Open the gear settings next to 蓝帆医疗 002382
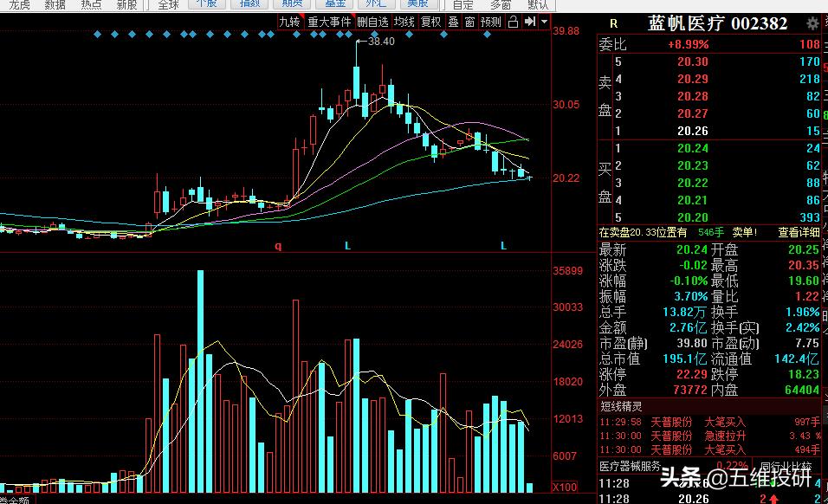The width and height of the screenshot is (828, 504). 812,23
